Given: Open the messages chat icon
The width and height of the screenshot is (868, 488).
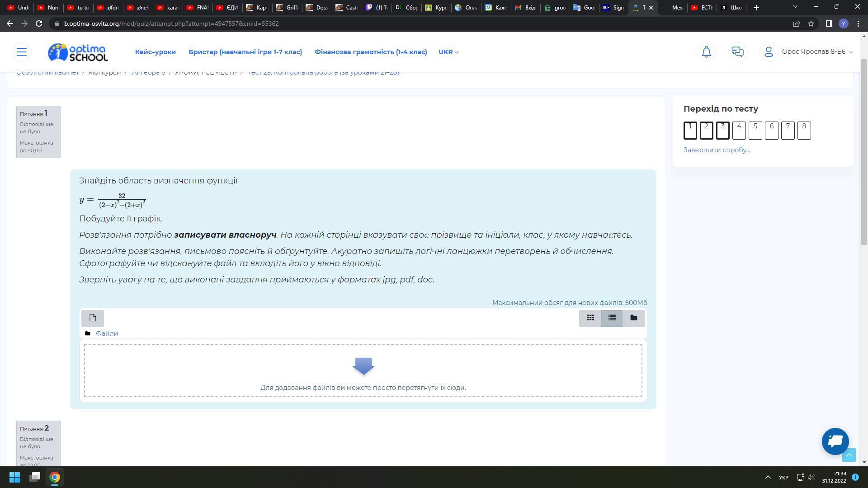Looking at the screenshot, I should pos(737,52).
